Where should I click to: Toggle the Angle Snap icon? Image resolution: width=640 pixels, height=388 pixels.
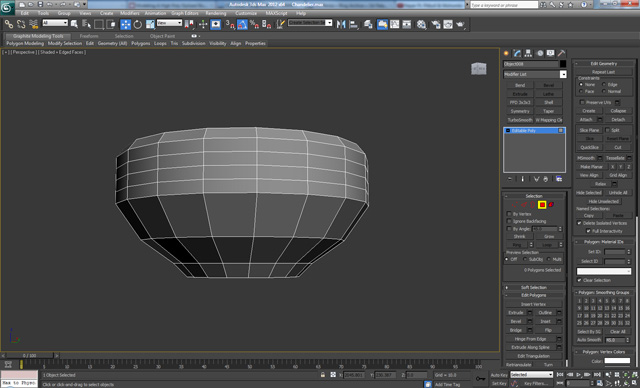(242, 24)
